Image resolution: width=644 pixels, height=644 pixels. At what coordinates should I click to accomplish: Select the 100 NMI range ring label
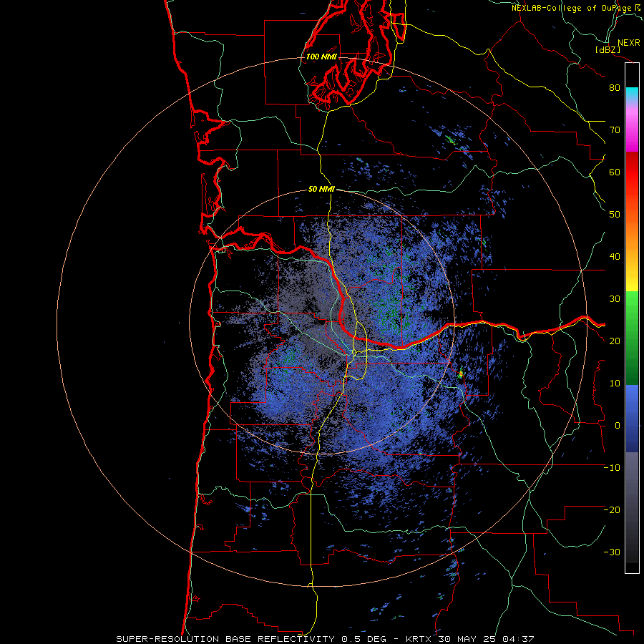click(x=321, y=57)
